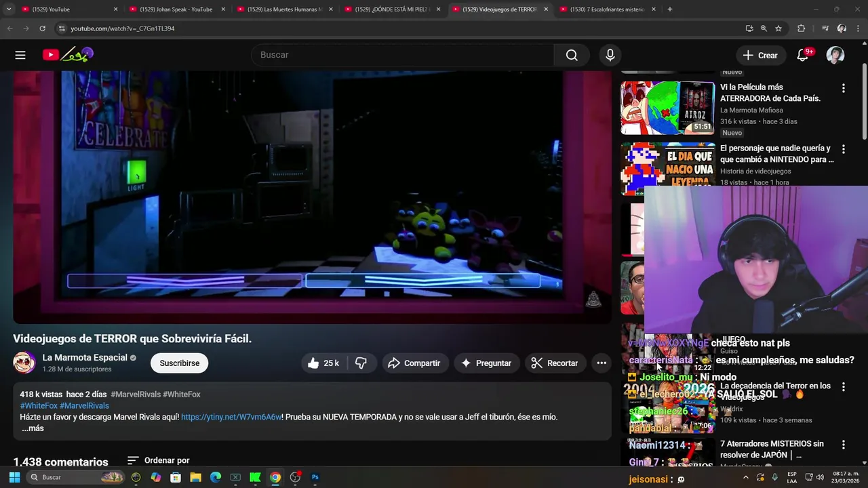
Task: Click the YouTube Buscar search field
Action: point(402,55)
